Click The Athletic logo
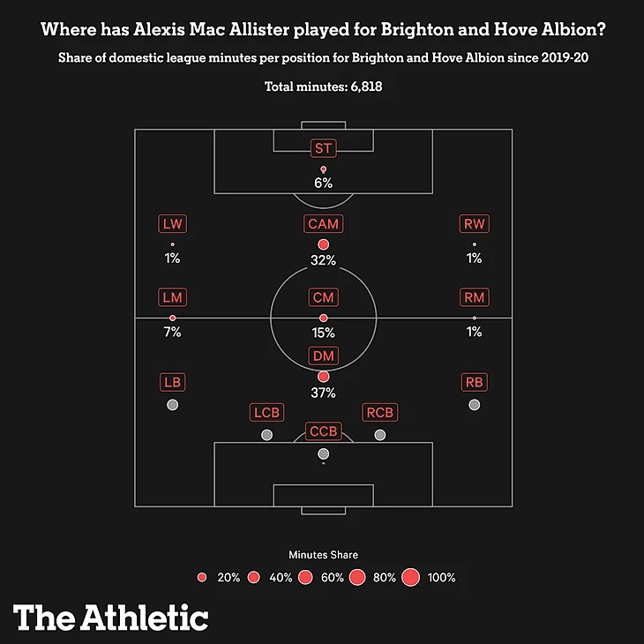The height and width of the screenshot is (644, 644). pyautogui.click(x=111, y=617)
